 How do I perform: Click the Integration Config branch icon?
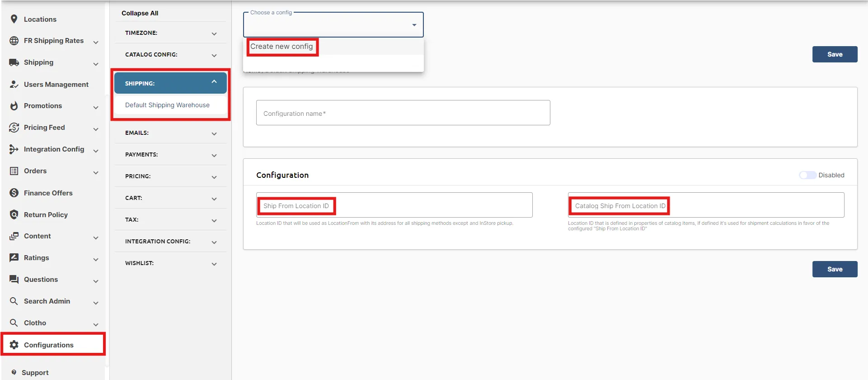[14, 149]
